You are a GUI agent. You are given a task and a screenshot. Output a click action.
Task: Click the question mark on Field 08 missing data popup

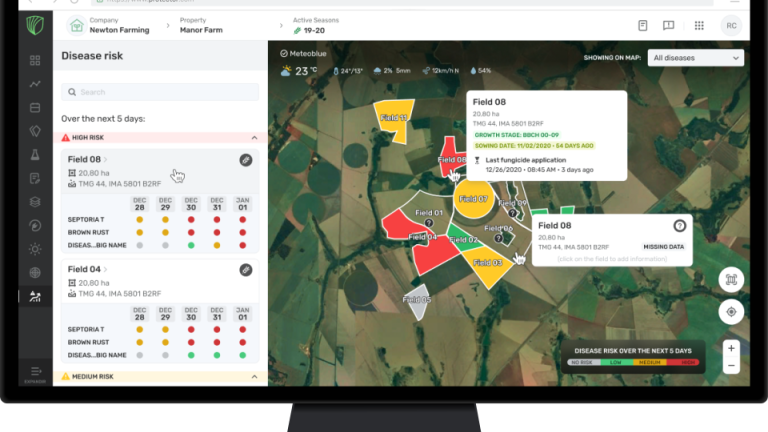point(679,225)
